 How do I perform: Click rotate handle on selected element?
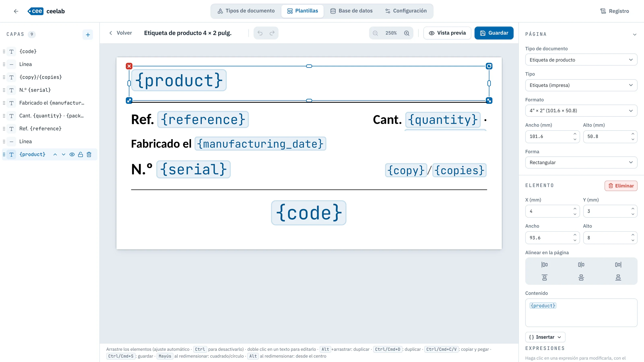click(489, 66)
